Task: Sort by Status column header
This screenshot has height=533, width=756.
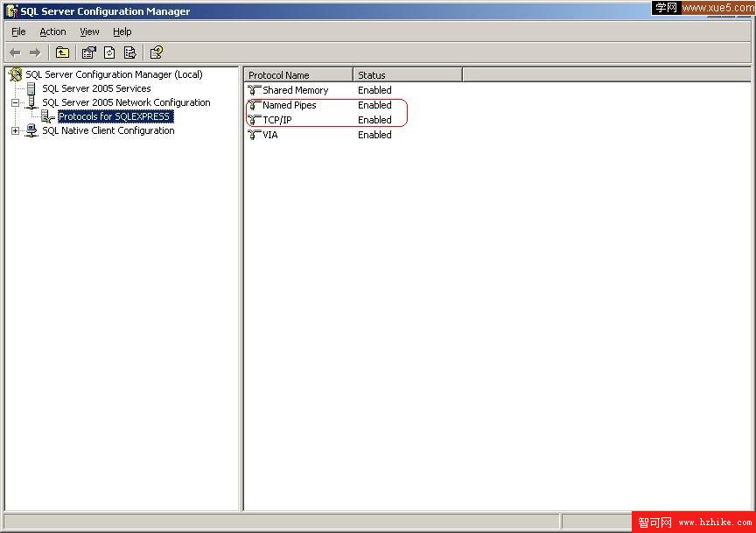Action: point(408,74)
